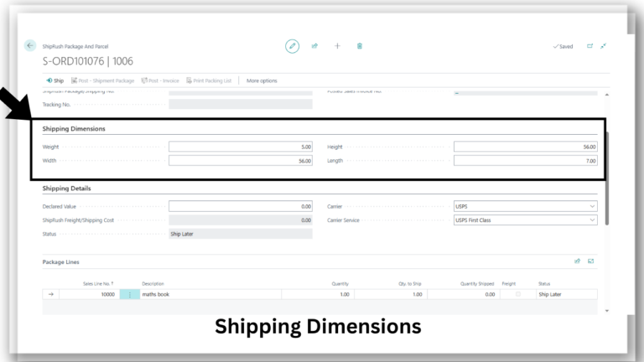This screenshot has width=644, height=362.
Task: Click the ShipRush Package And Parcel breadcrumb
Action: 75,46
